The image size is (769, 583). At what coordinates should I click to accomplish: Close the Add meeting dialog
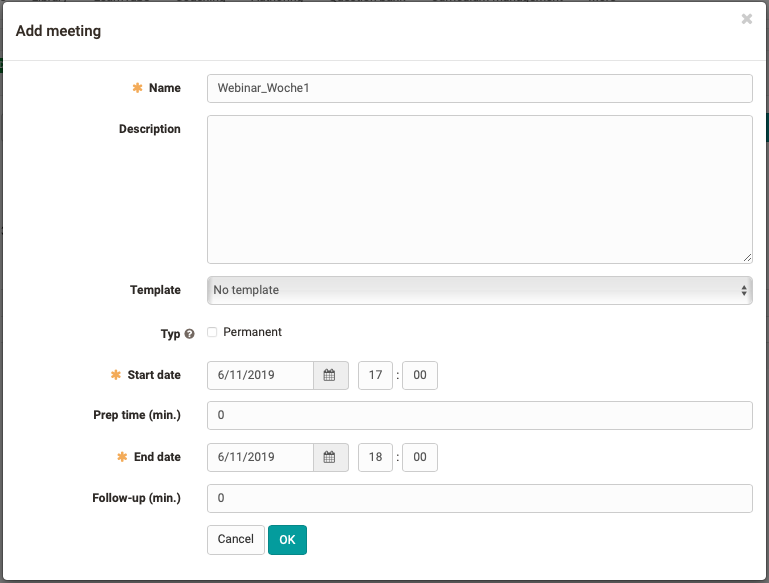click(746, 19)
